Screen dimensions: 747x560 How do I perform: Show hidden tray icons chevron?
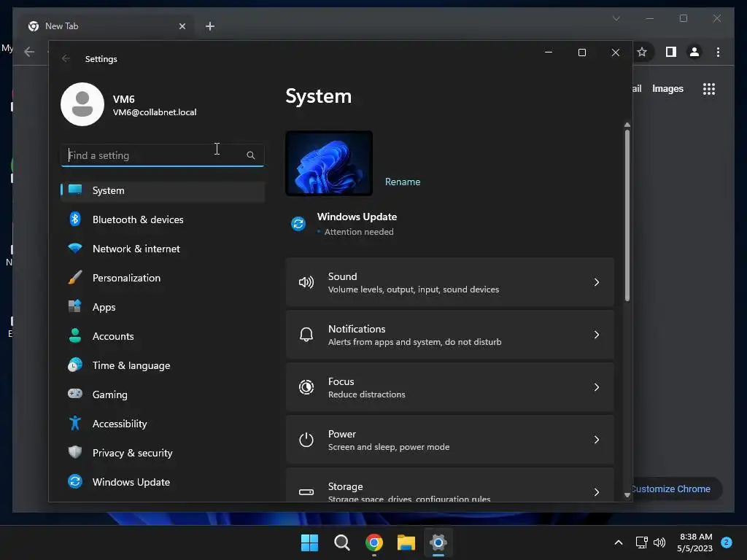[x=619, y=542]
